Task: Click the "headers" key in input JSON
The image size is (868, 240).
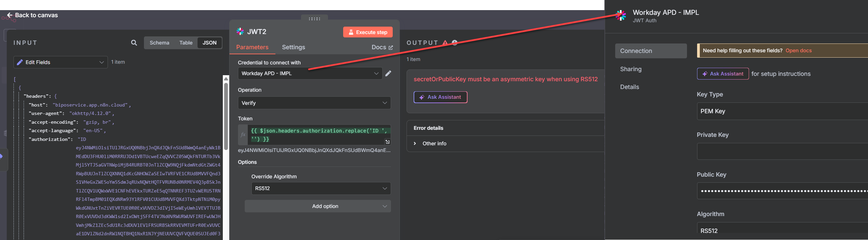Action: [36, 96]
